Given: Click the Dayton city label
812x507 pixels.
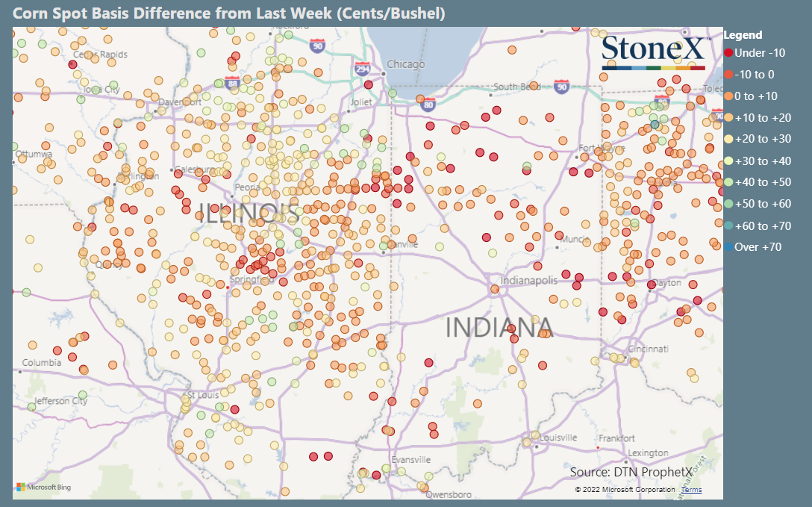Looking at the screenshot, I should click(x=666, y=283).
